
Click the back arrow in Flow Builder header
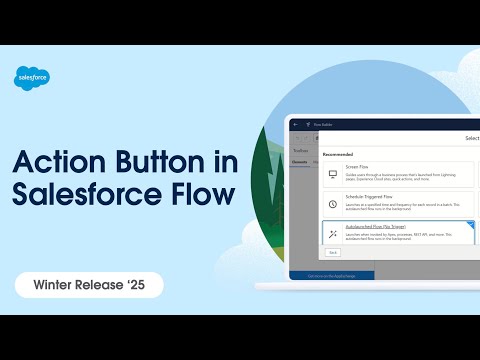[x=295, y=124]
